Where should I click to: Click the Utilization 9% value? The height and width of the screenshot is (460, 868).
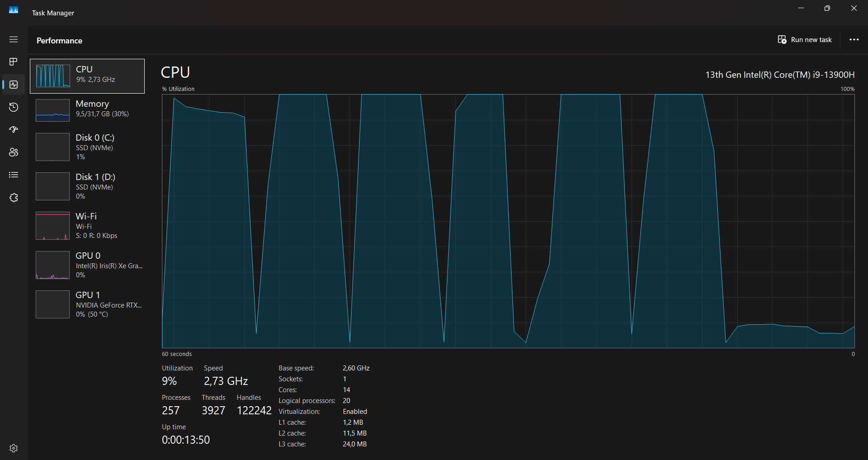pyautogui.click(x=169, y=381)
